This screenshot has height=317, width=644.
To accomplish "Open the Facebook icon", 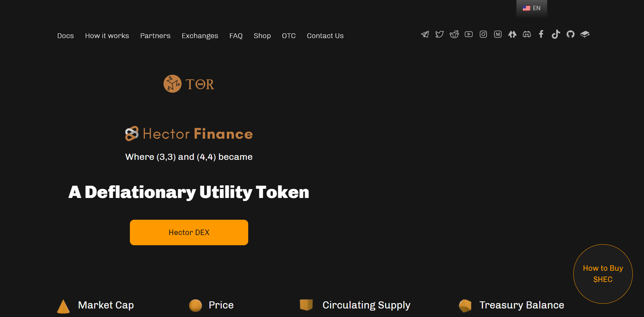I will [x=541, y=34].
